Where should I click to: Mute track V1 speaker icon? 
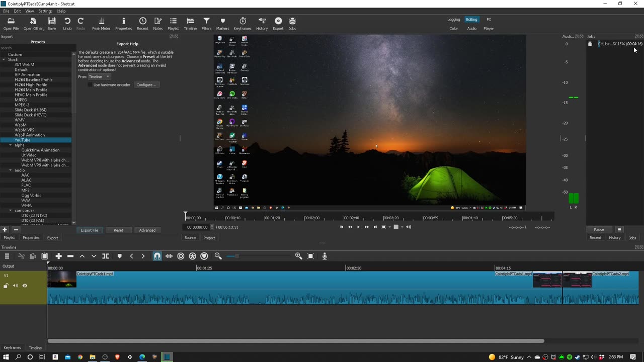(x=15, y=286)
